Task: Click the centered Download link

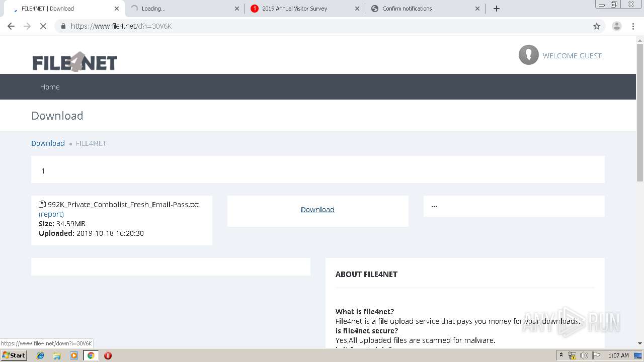Action: tap(317, 210)
